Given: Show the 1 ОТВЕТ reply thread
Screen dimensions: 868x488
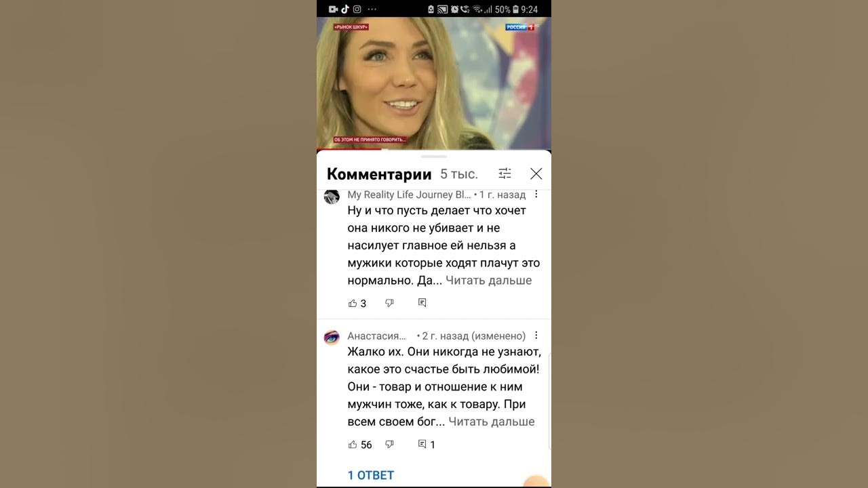Looking at the screenshot, I should (x=371, y=475).
